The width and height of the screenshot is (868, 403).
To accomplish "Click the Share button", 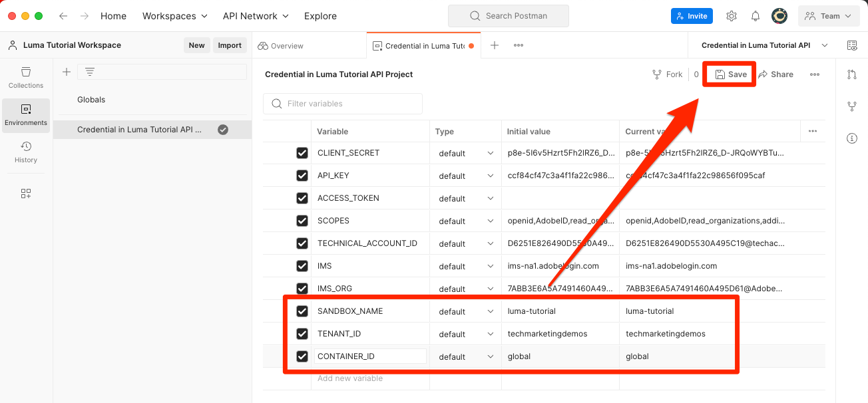I will coord(776,74).
